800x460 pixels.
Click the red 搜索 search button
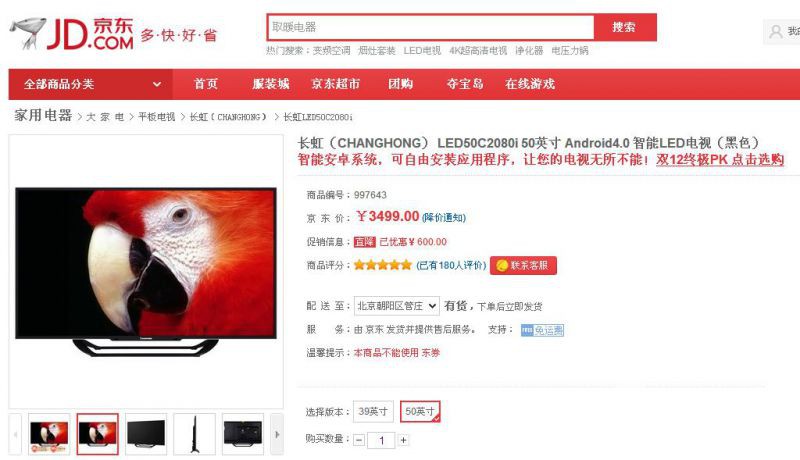coord(624,27)
